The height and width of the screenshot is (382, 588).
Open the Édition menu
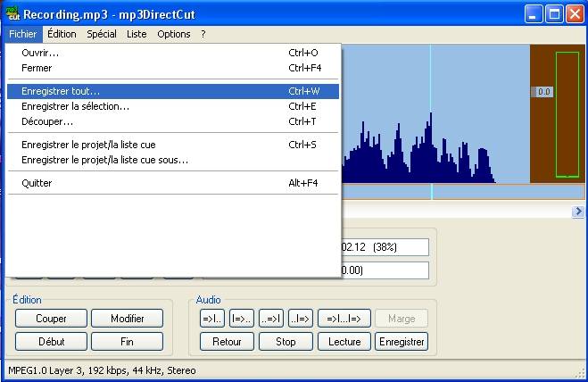coord(62,34)
